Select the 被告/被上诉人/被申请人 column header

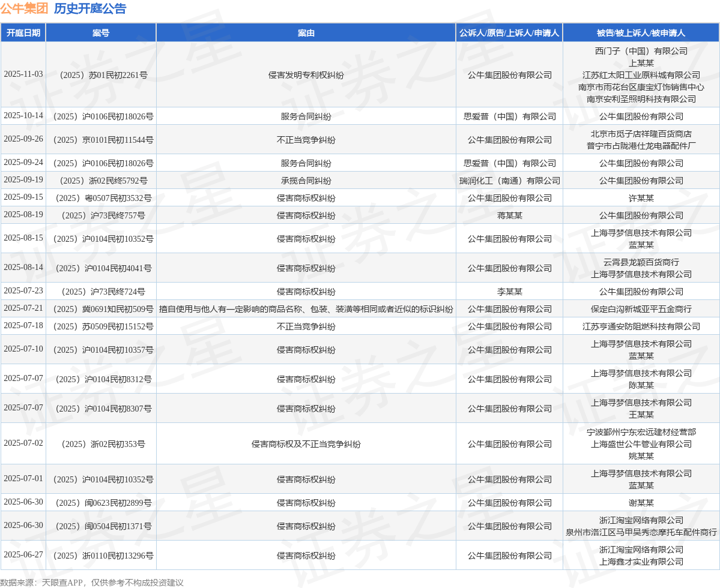641,33
